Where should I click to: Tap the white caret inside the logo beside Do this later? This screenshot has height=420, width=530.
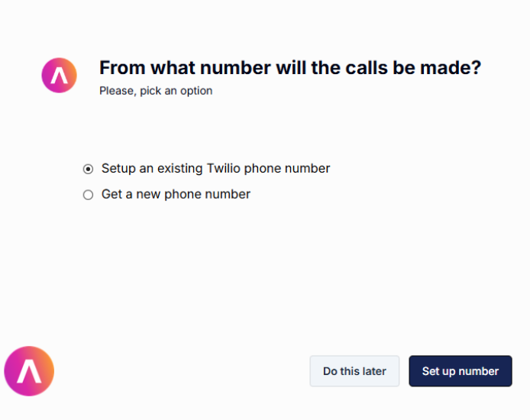(29, 371)
